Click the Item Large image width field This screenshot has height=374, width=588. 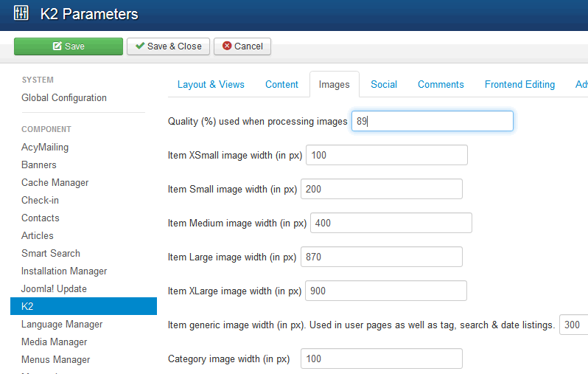(382, 257)
